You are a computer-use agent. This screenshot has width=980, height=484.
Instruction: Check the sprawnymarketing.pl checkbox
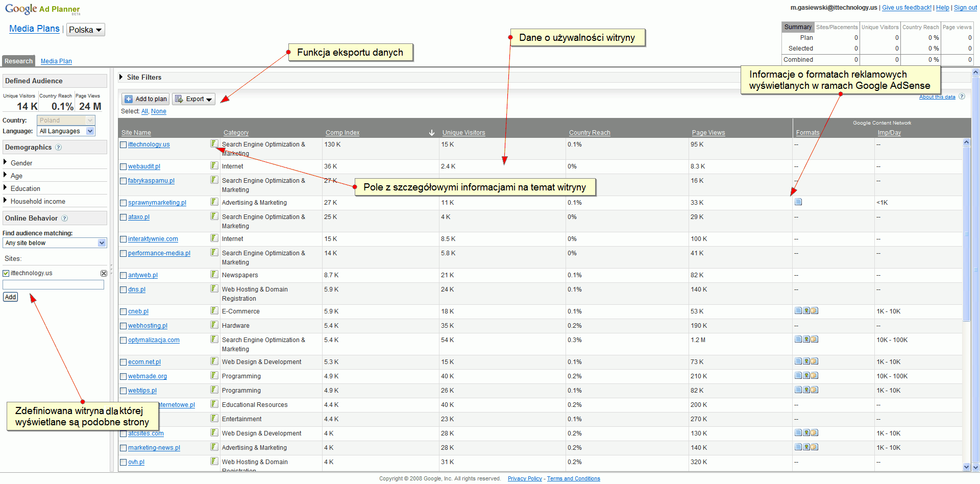123,203
